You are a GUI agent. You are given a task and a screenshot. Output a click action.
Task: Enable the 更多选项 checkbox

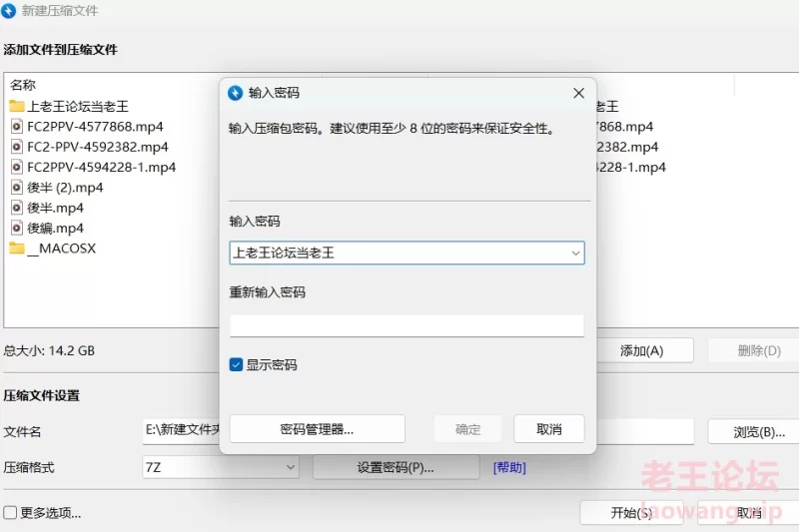coord(10,512)
